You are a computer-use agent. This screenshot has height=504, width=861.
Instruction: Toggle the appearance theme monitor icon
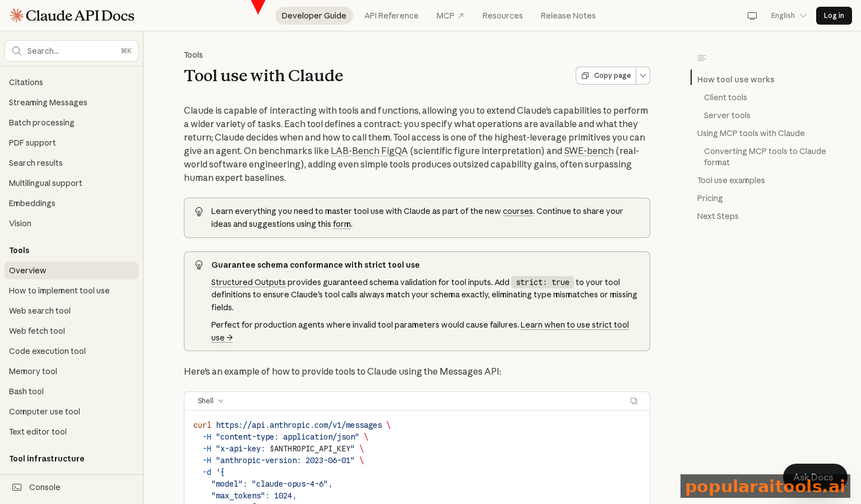coord(752,16)
